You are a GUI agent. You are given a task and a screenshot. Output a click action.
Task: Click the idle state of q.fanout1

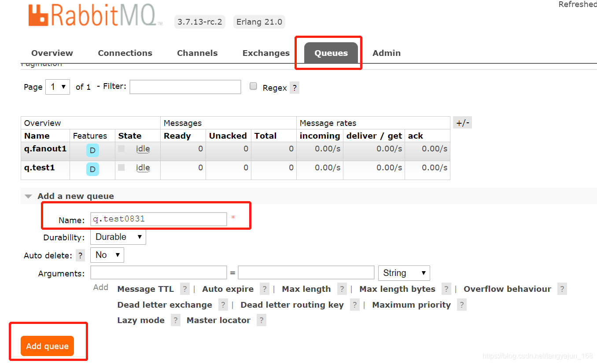click(143, 149)
